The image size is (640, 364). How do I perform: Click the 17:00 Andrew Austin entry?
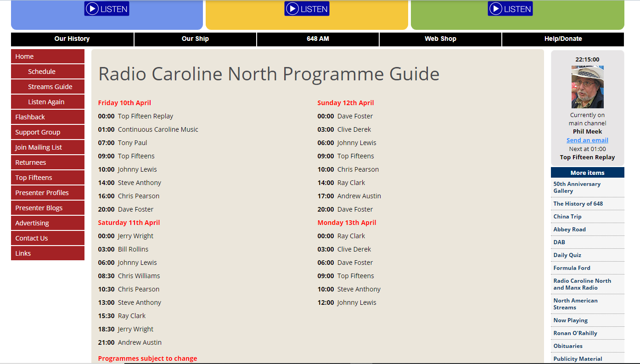tap(349, 196)
